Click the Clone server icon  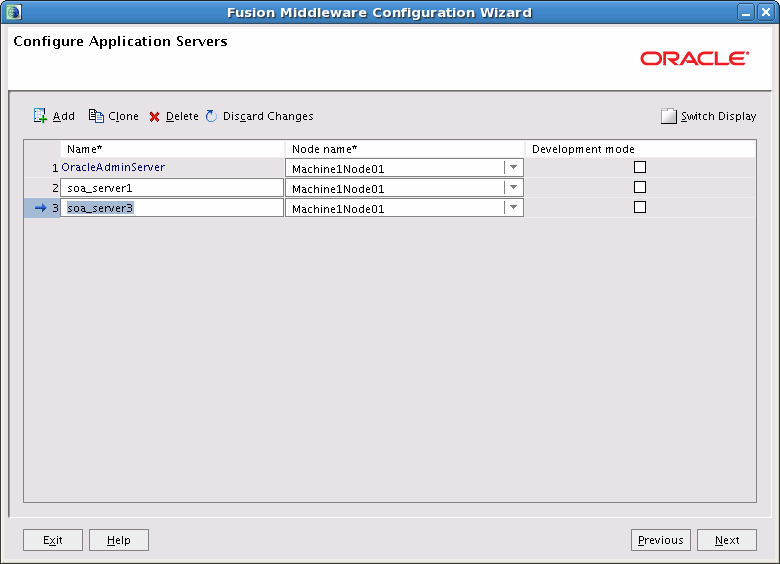pyautogui.click(x=96, y=116)
